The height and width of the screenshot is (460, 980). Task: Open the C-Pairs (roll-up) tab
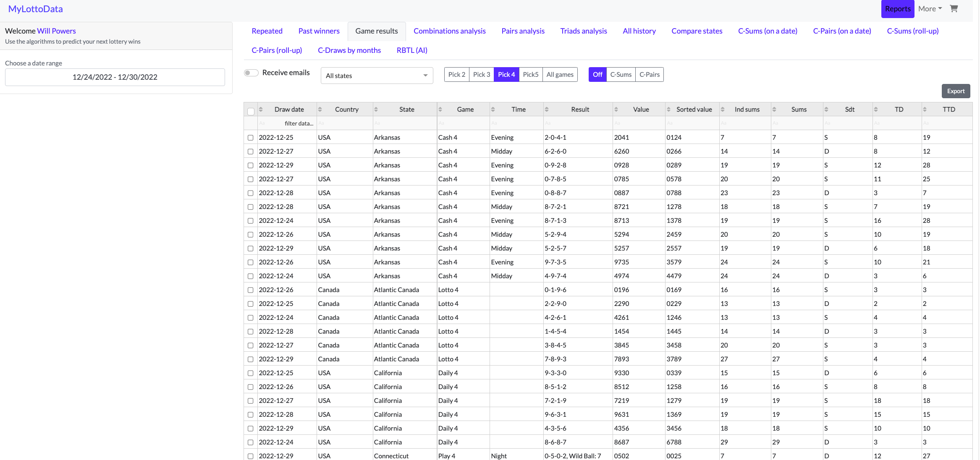[277, 50]
